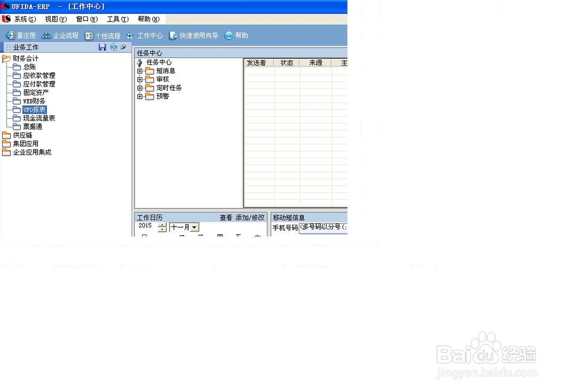Viewport: 569px width, 392px height.
Task: Expand the 定时任务 node plus box
Action: pyautogui.click(x=140, y=88)
